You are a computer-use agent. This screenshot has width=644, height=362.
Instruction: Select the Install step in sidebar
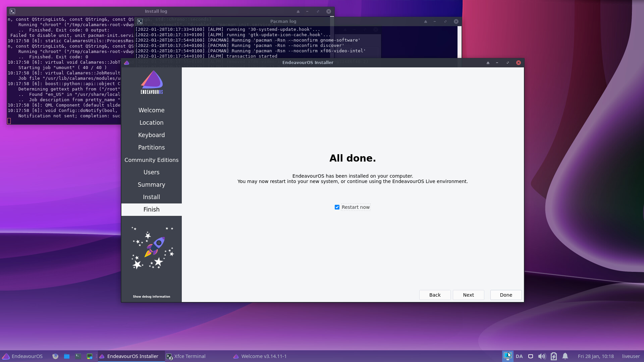pyautogui.click(x=151, y=197)
